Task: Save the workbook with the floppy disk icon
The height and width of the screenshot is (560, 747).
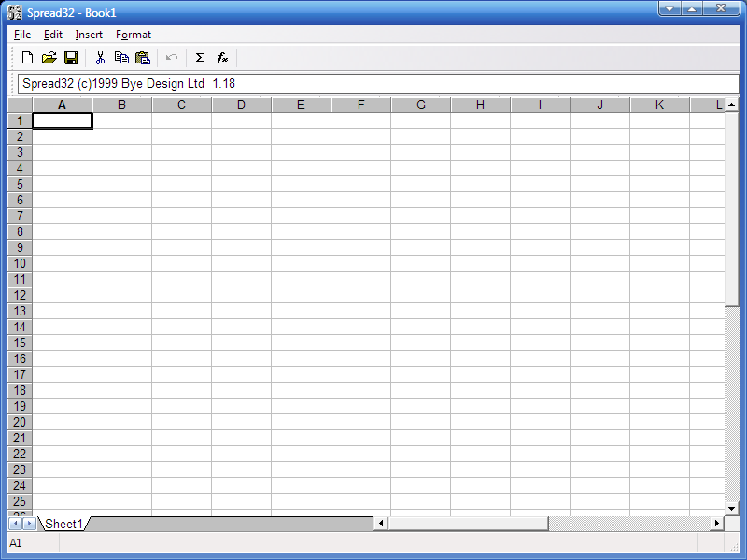Action: pos(71,58)
